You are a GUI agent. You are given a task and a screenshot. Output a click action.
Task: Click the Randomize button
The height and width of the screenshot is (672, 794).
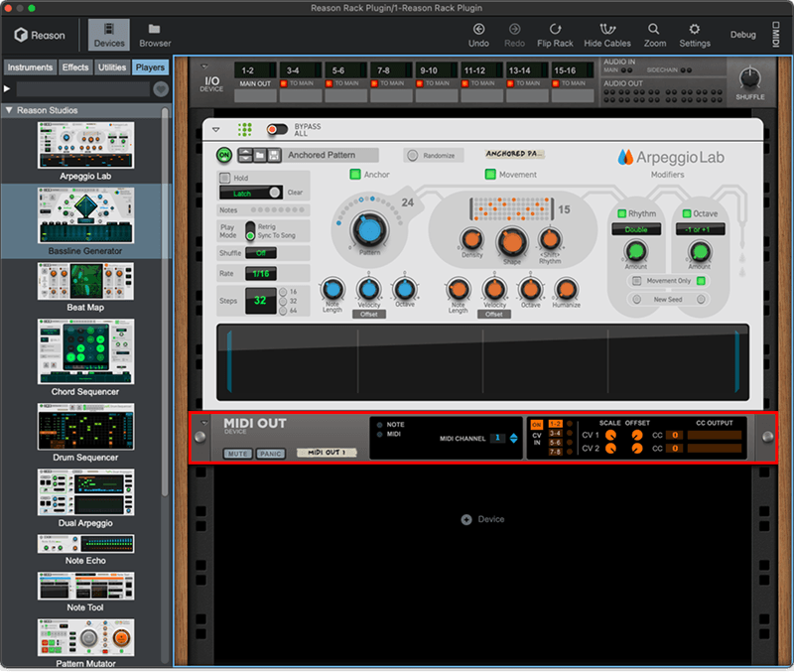434,156
